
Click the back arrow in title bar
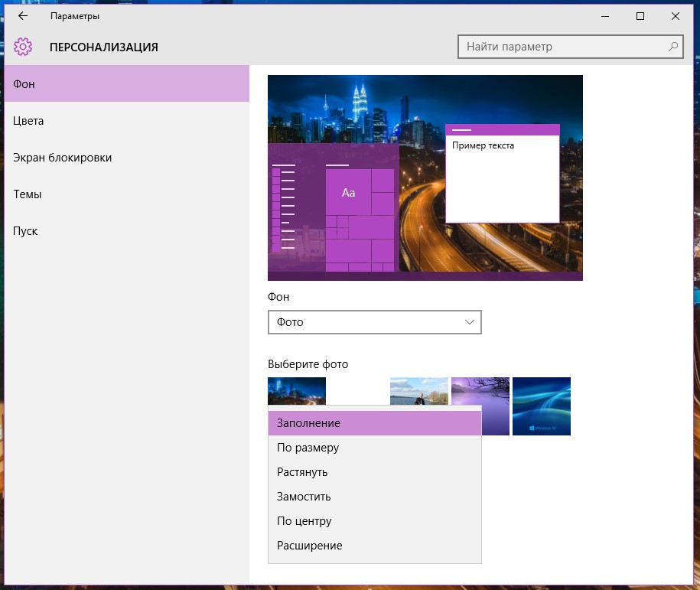point(23,16)
